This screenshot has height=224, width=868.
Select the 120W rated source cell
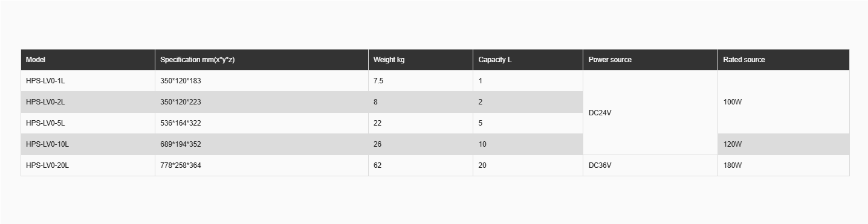point(784,144)
